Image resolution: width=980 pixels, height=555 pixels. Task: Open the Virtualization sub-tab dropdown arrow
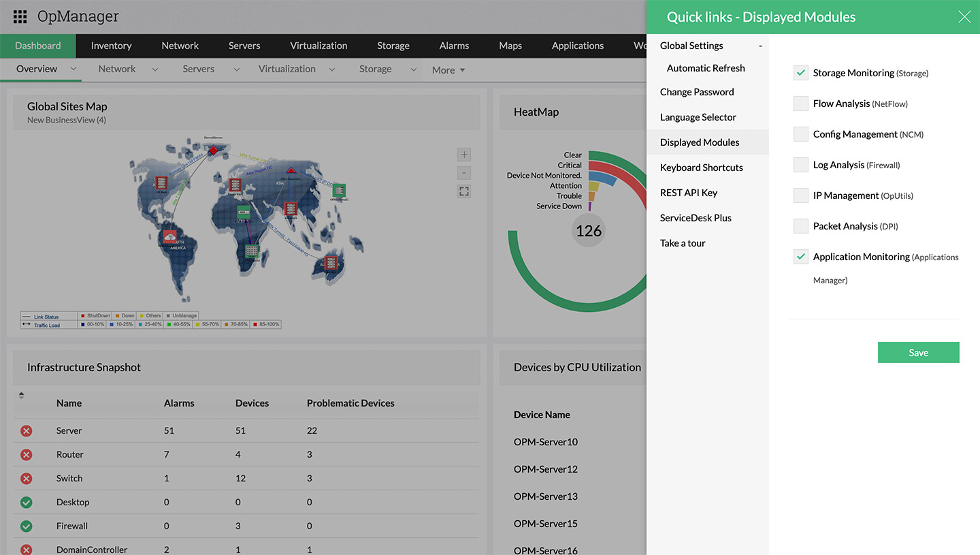[x=332, y=69]
